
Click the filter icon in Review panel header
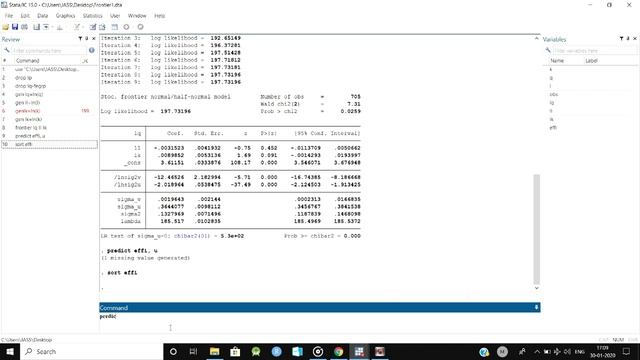(80, 38)
